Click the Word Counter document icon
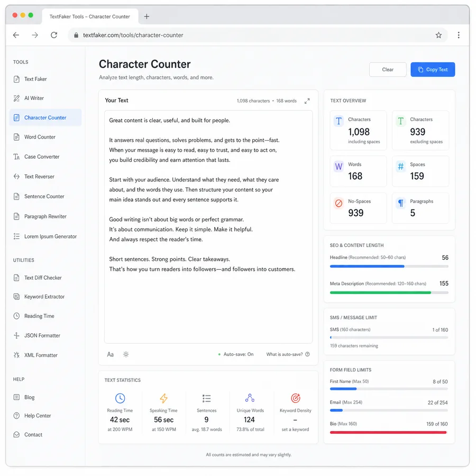 pos(17,137)
